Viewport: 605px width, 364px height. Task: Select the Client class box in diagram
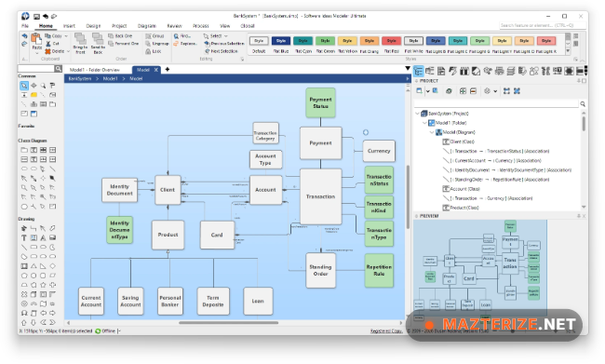pyautogui.click(x=168, y=190)
